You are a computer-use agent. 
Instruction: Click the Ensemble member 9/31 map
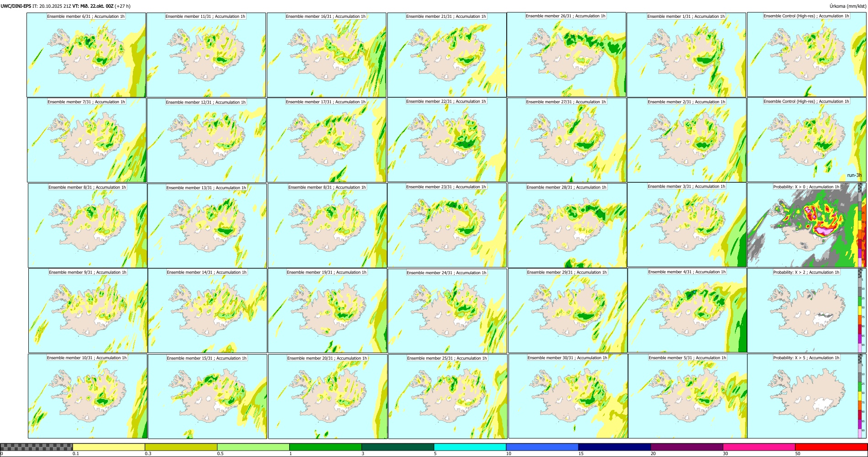point(88,311)
